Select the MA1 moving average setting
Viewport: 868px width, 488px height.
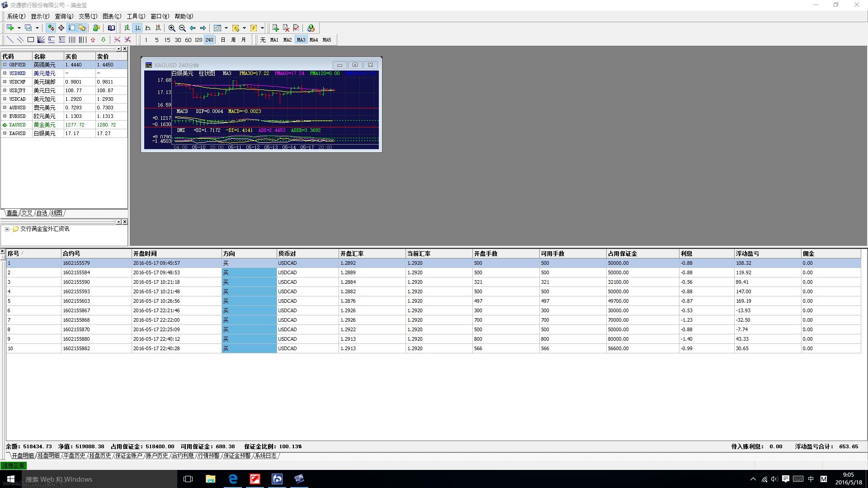274,40
